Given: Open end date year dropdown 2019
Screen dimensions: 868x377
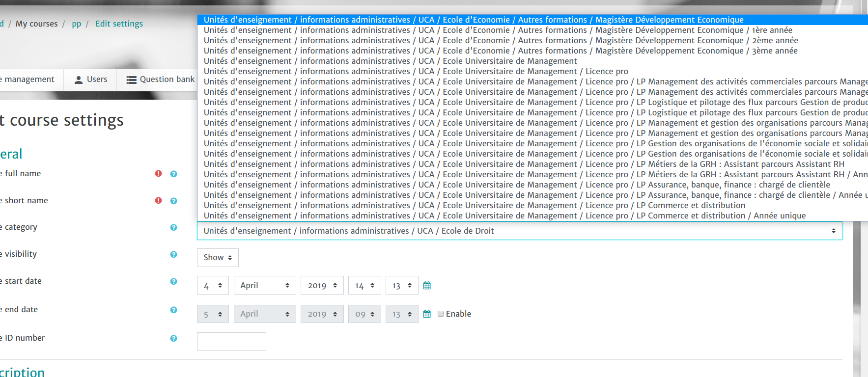Looking at the screenshot, I should click(322, 314).
